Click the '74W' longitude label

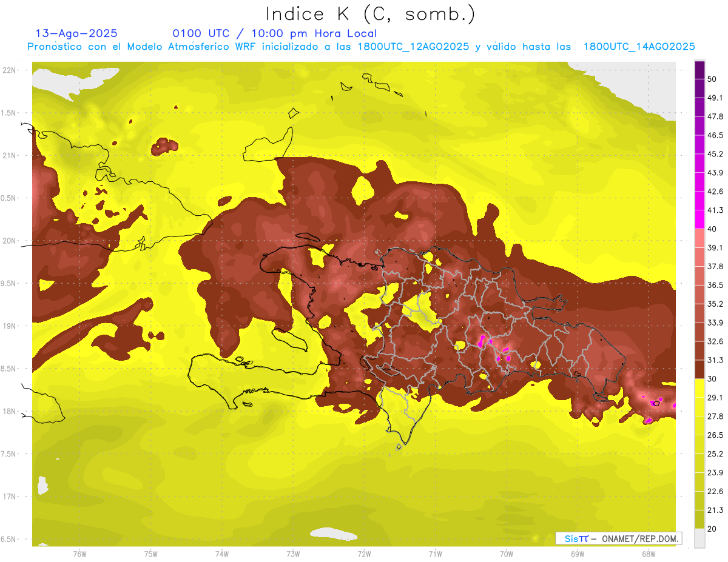pyautogui.click(x=221, y=554)
